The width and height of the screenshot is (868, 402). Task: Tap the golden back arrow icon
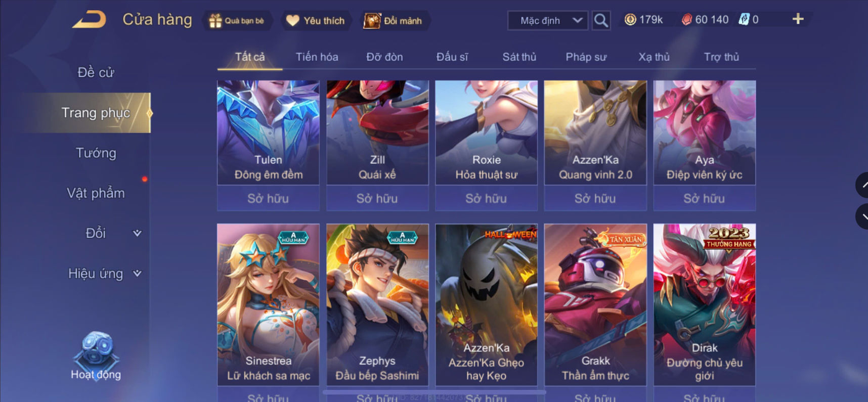coord(89,20)
